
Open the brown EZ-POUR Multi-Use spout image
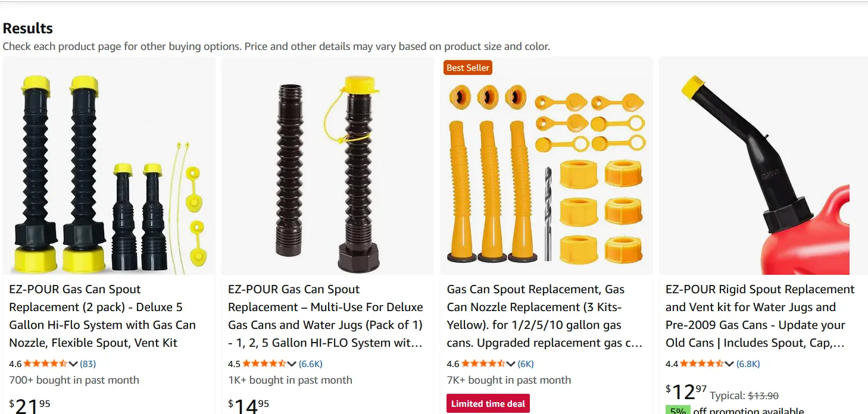coord(327,166)
